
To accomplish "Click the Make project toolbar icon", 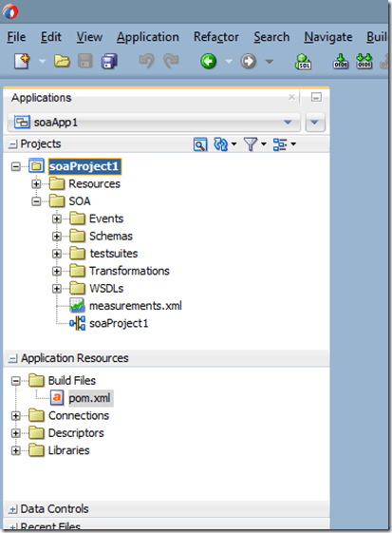I will coord(341,62).
